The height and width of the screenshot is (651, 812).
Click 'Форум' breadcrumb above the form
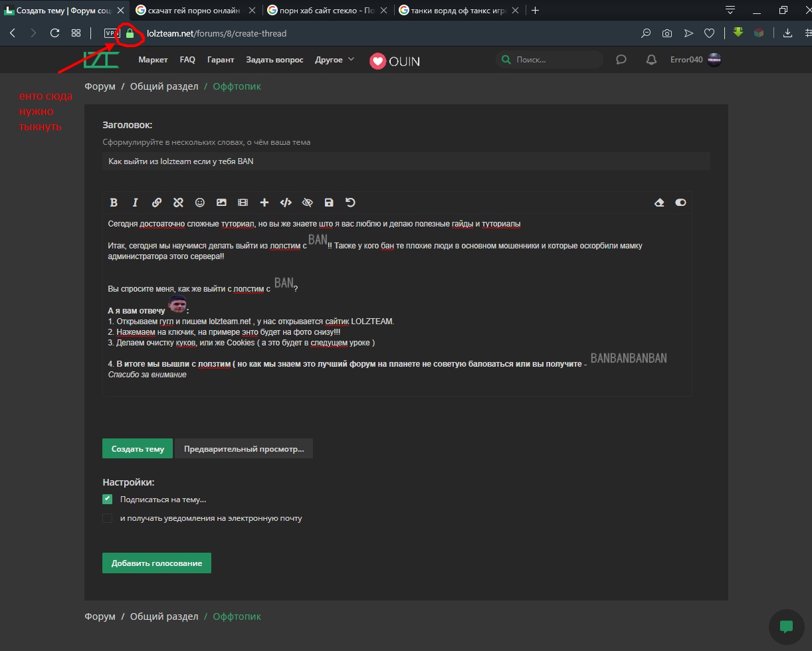click(100, 86)
